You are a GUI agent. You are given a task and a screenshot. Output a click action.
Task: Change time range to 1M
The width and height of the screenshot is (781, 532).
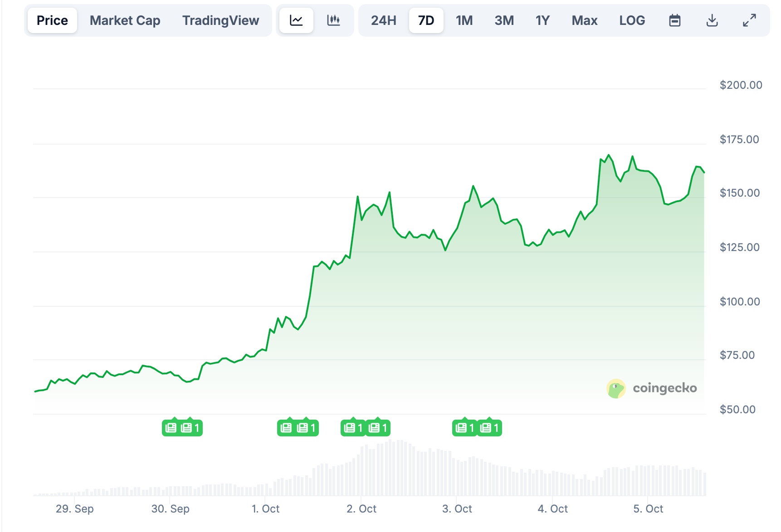(464, 20)
